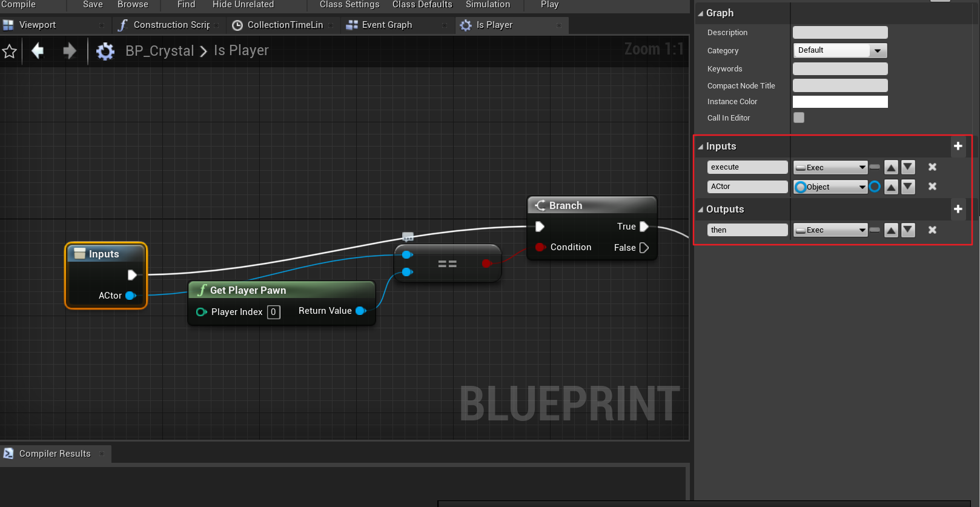Click the BP_Crystal breadcrumb link
Viewport: 980px width, 507px height.
pyautogui.click(x=160, y=51)
